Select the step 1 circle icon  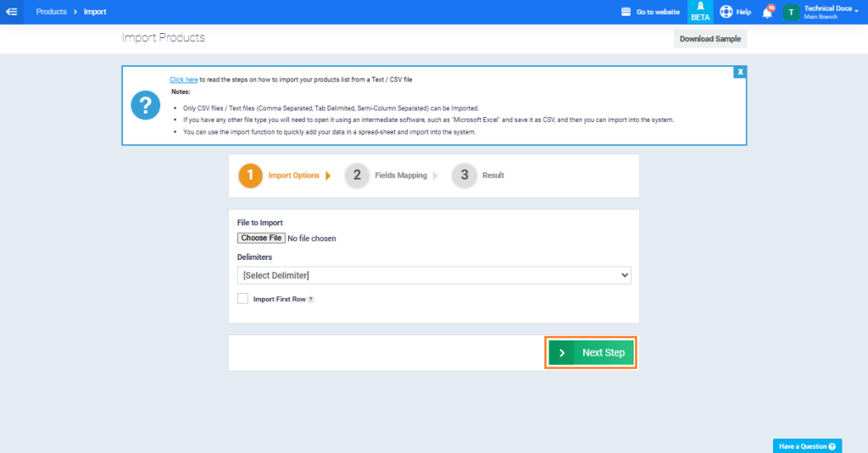tap(250, 175)
